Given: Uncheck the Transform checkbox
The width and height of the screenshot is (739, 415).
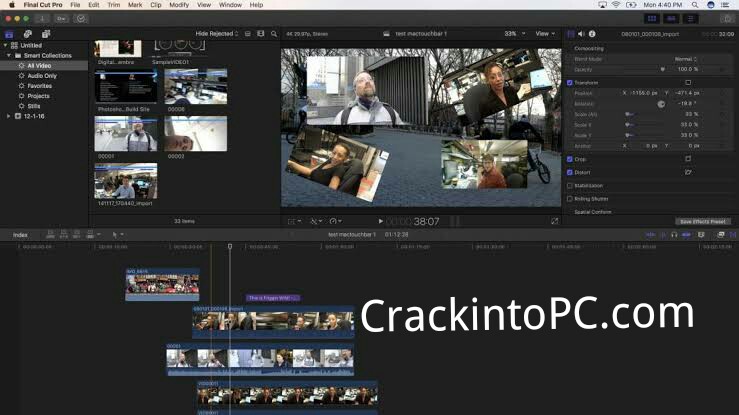Looking at the screenshot, I should 570,82.
